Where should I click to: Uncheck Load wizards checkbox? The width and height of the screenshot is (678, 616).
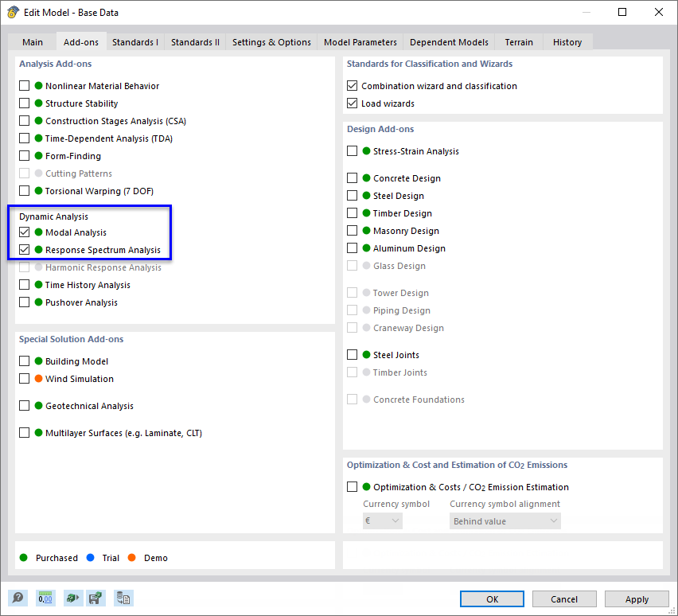(x=352, y=103)
